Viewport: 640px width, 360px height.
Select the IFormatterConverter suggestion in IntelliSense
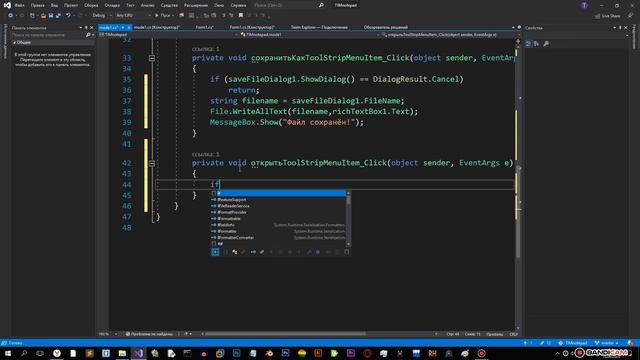pos(278,238)
